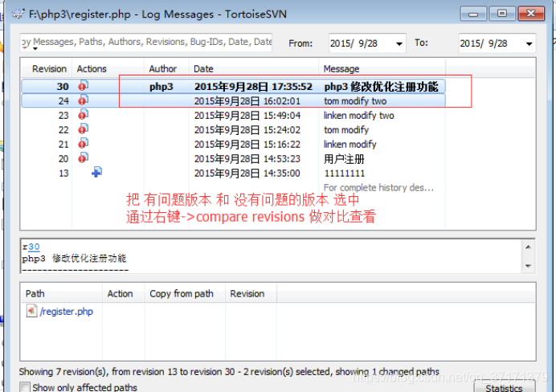
Task: Click the modified action icon for revision 21
Action: 84,144
